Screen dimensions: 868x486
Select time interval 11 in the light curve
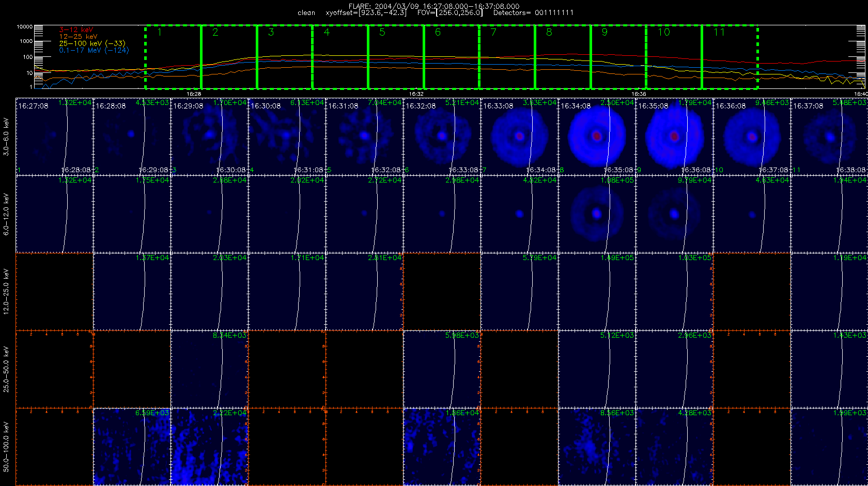[730, 57]
